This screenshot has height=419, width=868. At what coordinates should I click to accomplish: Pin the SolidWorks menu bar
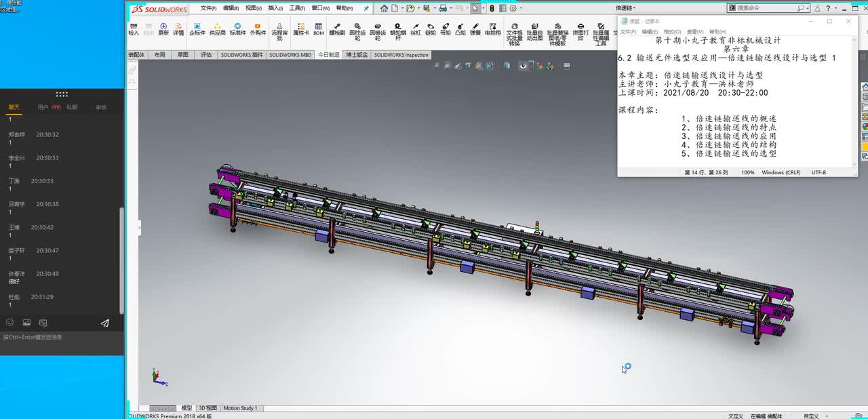(367, 8)
